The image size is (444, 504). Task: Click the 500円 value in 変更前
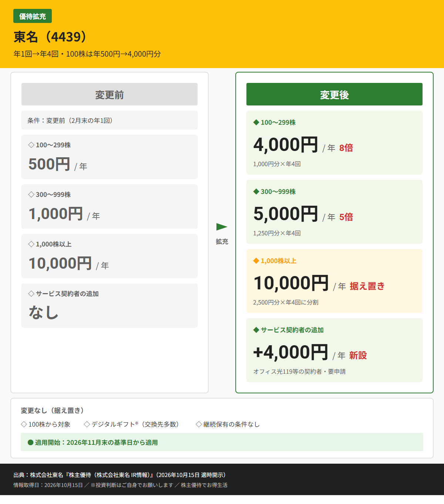click(49, 164)
